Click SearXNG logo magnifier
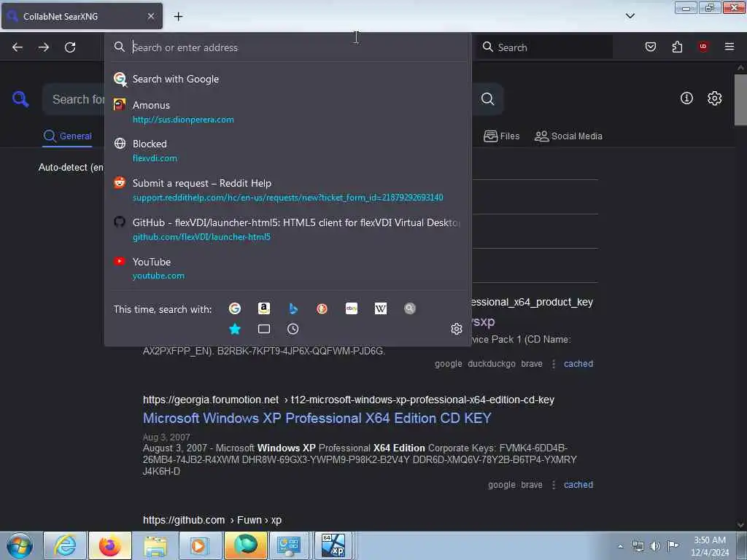747x560 pixels. tap(20, 99)
